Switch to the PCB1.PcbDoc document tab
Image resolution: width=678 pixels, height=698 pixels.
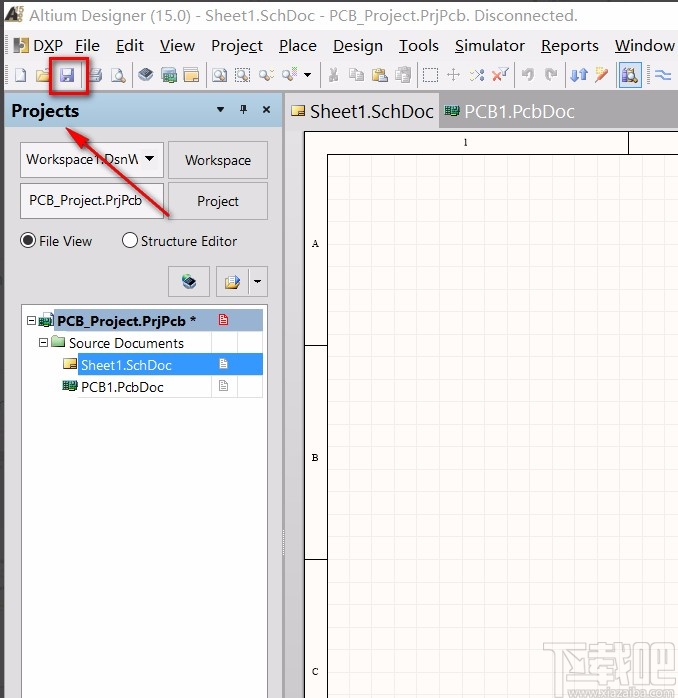(x=510, y=111)
